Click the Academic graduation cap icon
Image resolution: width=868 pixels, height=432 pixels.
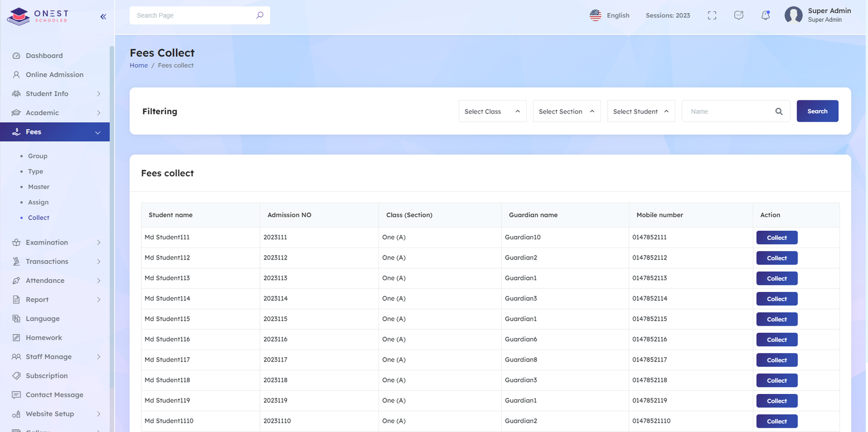coord(16,113)
